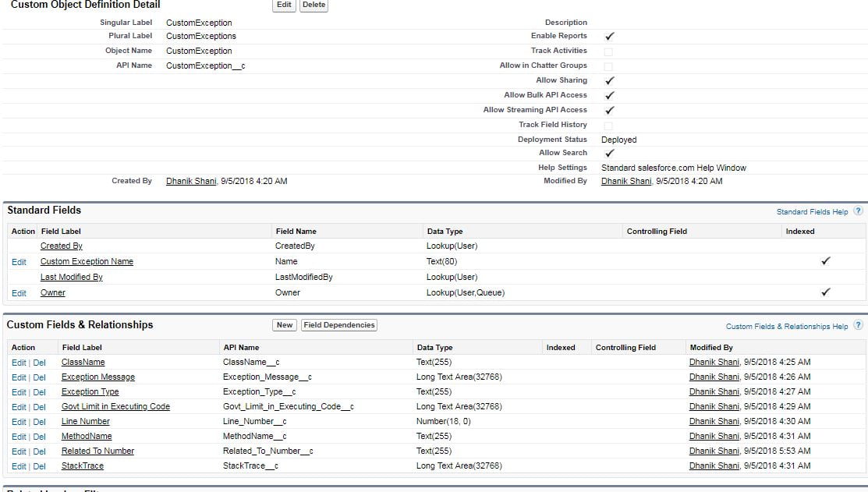868x492 pixels.
Task: Open the Govt Limit in Executing Code field
Action: (x=115, y=406)
